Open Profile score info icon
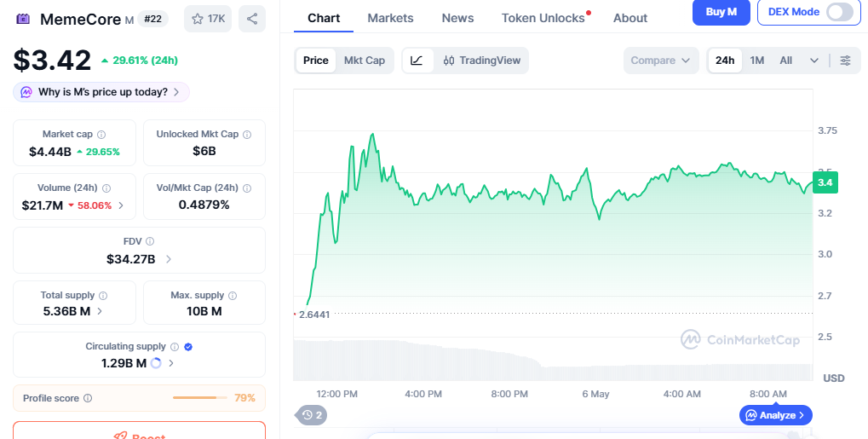The width and height of the screenshot is (868, 439). coord(88,398)
